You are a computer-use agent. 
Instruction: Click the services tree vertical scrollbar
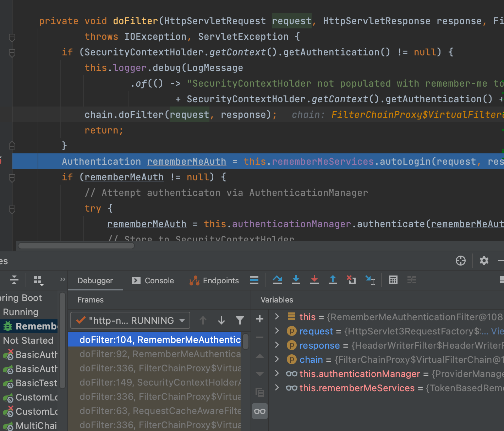(x=62, y=340)
